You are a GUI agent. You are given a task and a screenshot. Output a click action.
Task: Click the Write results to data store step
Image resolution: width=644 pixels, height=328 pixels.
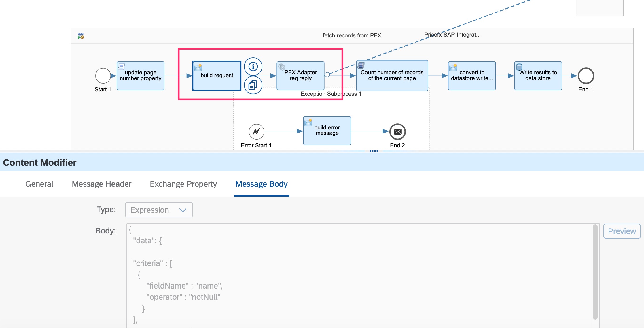pos(538,76)
